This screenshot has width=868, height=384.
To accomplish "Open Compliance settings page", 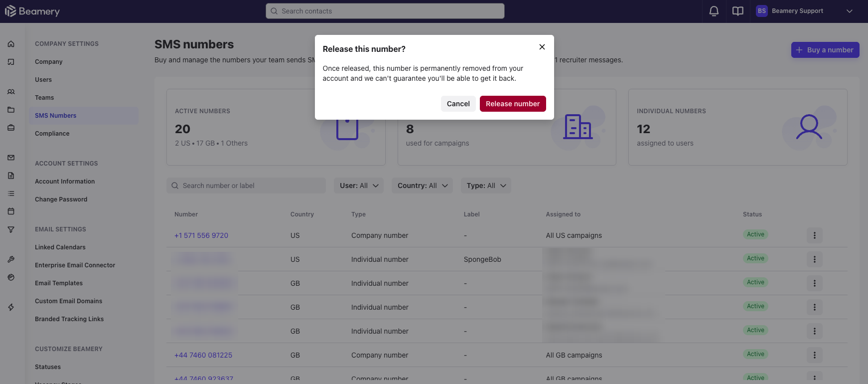I will tap(52, 134).
